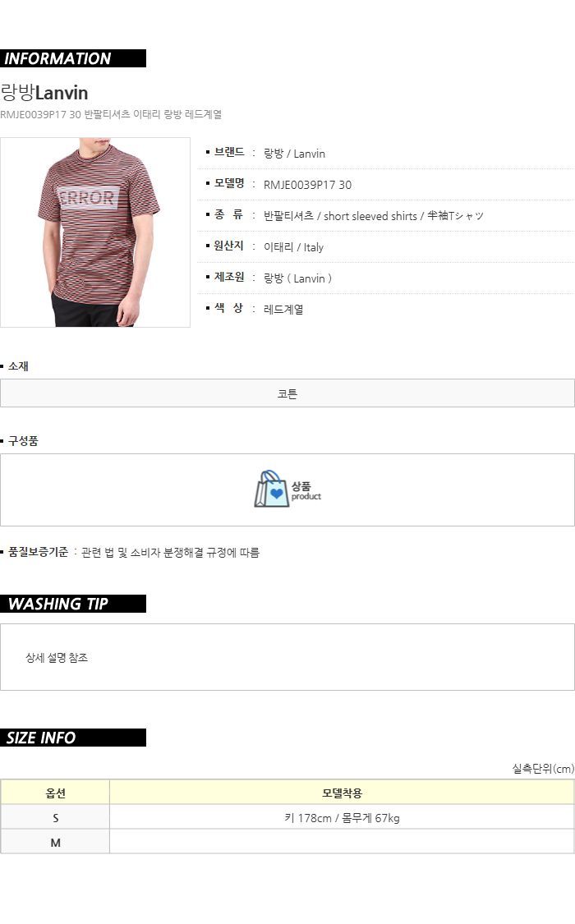575x924 pixels.
Task: Select the M size option row
Action: (287, 842)
